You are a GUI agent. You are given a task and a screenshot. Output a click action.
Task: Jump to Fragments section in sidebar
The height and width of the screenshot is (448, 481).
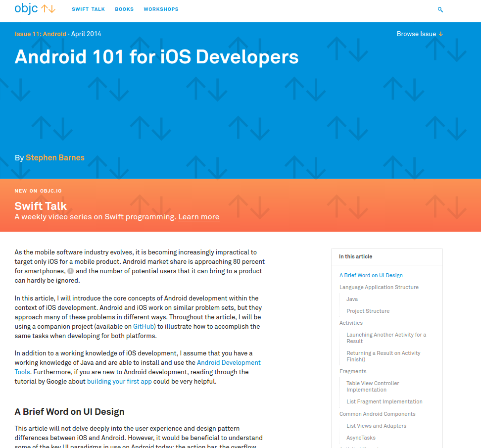tap(353, 371)
